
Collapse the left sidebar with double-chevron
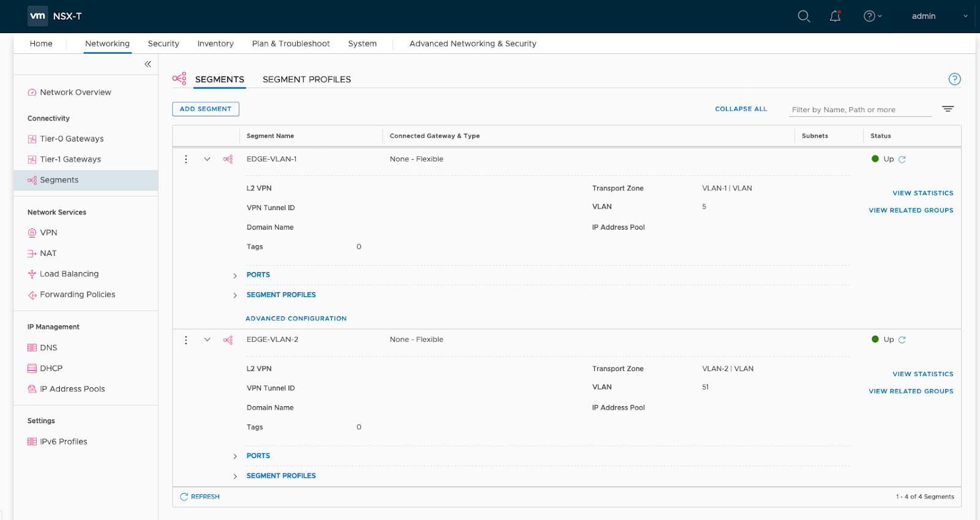[148, 64]
